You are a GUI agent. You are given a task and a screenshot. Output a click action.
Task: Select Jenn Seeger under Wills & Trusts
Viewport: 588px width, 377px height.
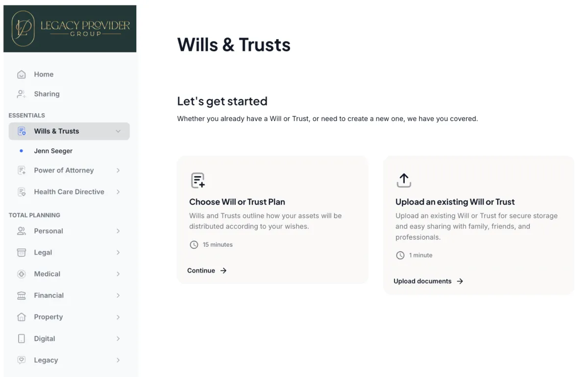click(x=53, y=151)
